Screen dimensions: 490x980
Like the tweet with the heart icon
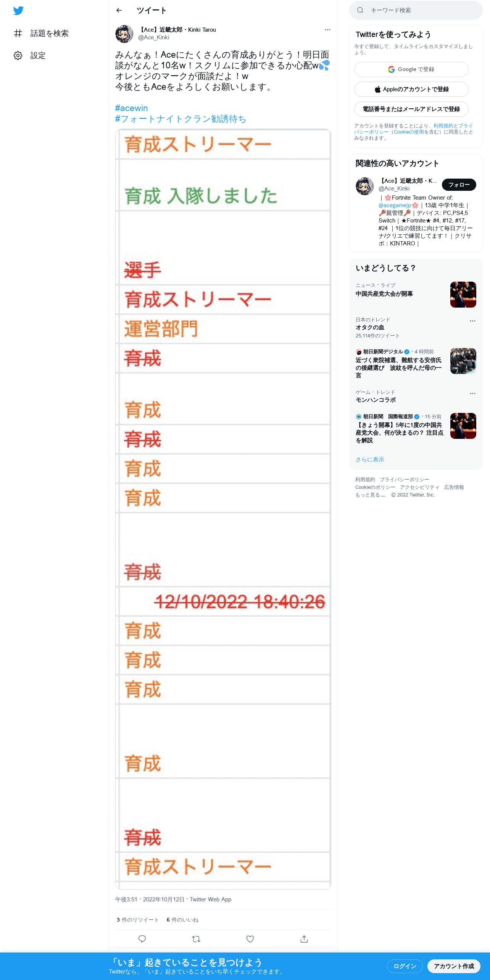(250, 939)
